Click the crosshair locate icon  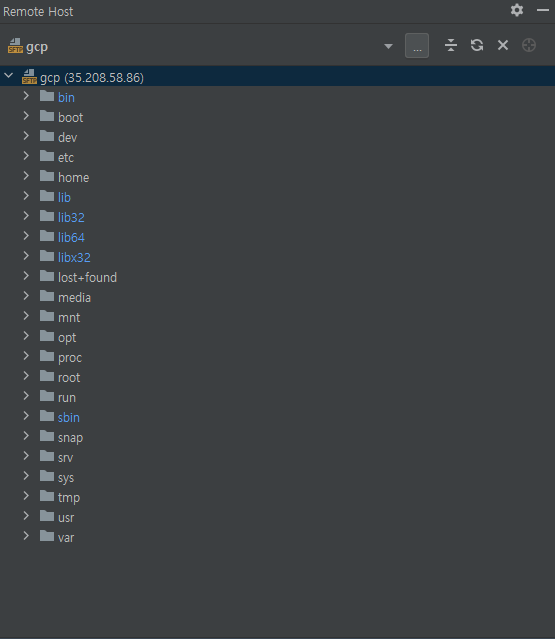(529, 45)
